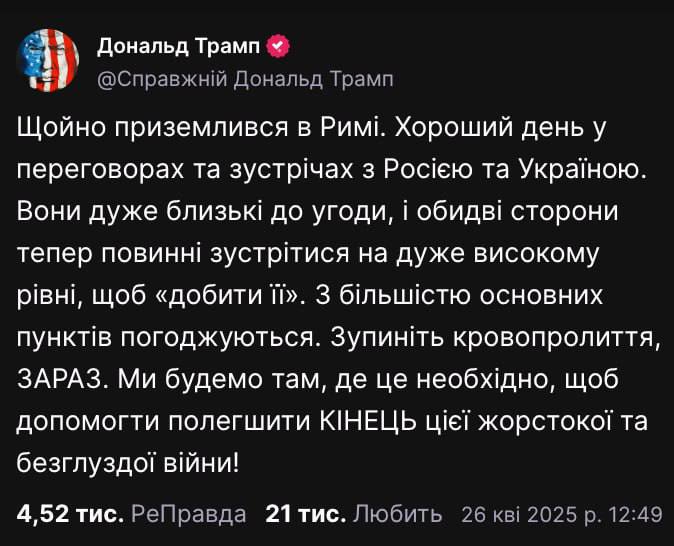
Task: Click the 12:49 post time
Action: point(635,514)
